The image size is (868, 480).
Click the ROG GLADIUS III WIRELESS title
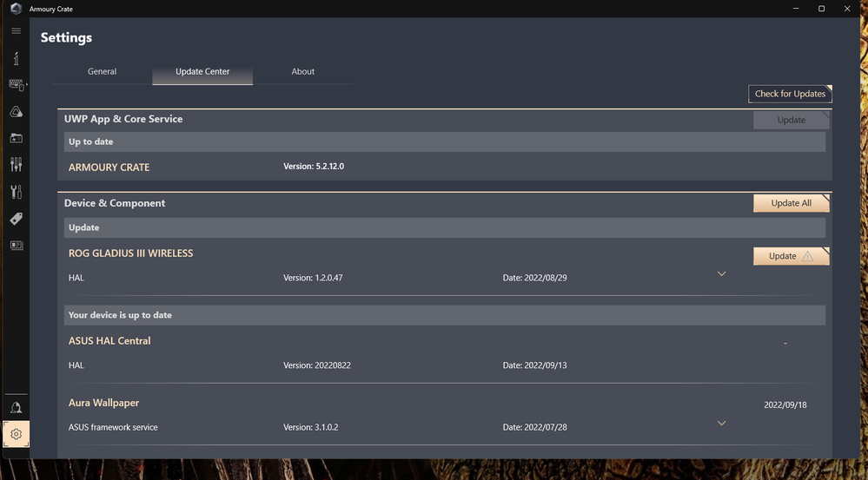[x=130, y=253]
